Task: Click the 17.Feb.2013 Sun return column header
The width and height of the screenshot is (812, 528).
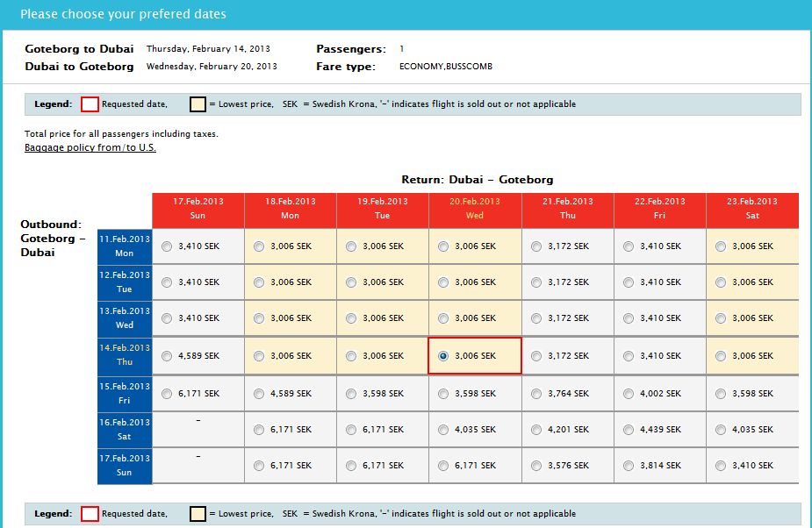Action: 198,208
